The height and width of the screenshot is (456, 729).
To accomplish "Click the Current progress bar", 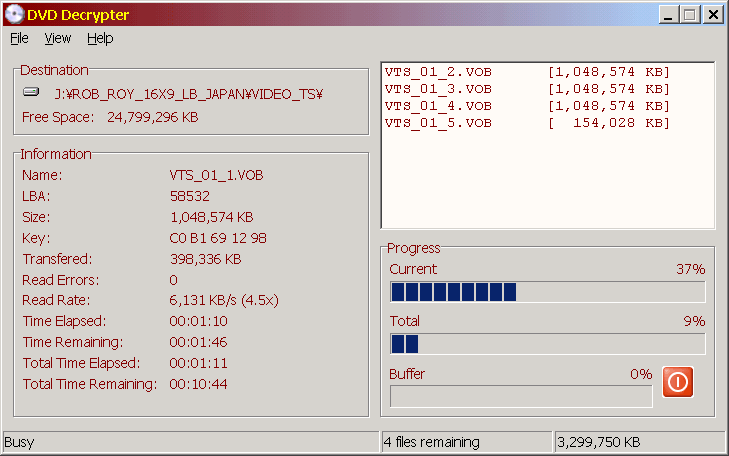I will [x=547, y=292].
